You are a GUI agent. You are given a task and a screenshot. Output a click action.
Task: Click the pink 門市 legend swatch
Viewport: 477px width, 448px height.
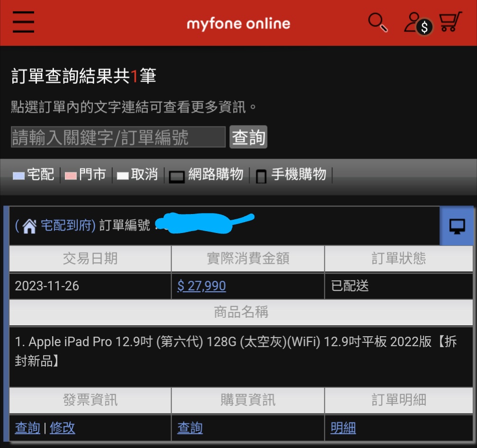71,176
